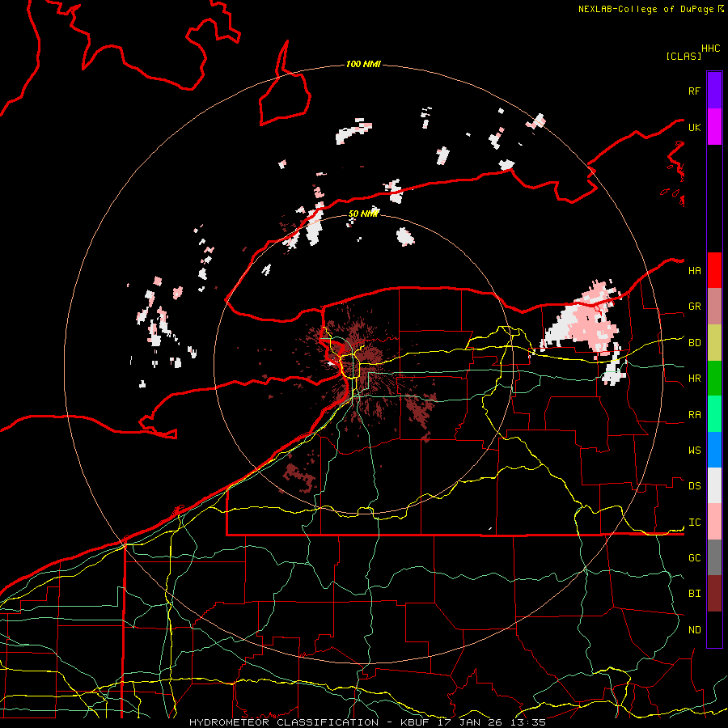This screenshot has width=728, height=728.
Task: Click the UK magenta legend swatch
Action: tap(714, 126)
